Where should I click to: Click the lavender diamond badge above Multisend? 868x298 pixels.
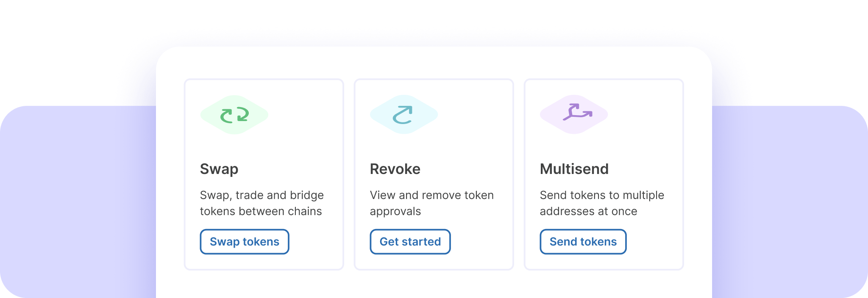(x=574, y=114)
